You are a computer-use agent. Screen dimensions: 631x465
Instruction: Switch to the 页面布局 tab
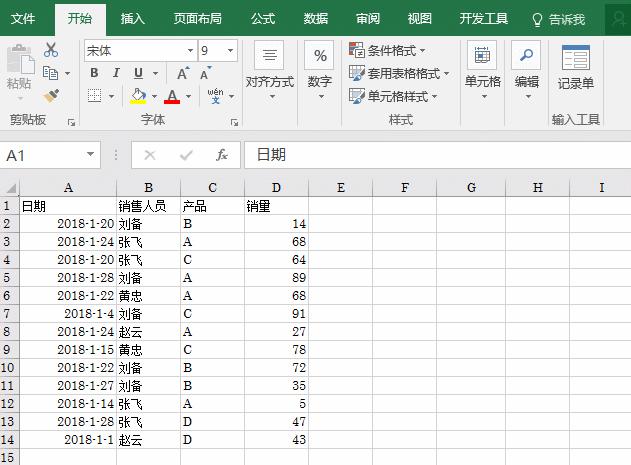(198, 19)
